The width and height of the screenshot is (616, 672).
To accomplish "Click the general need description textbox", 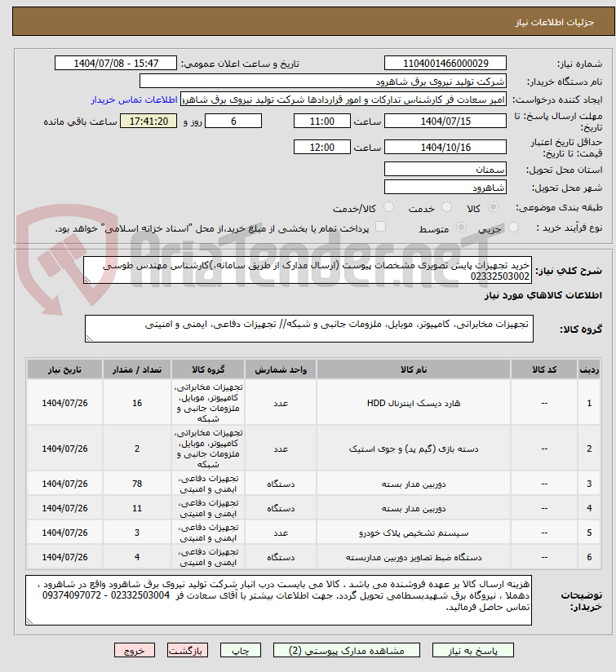I will click(x=308, y=270).
